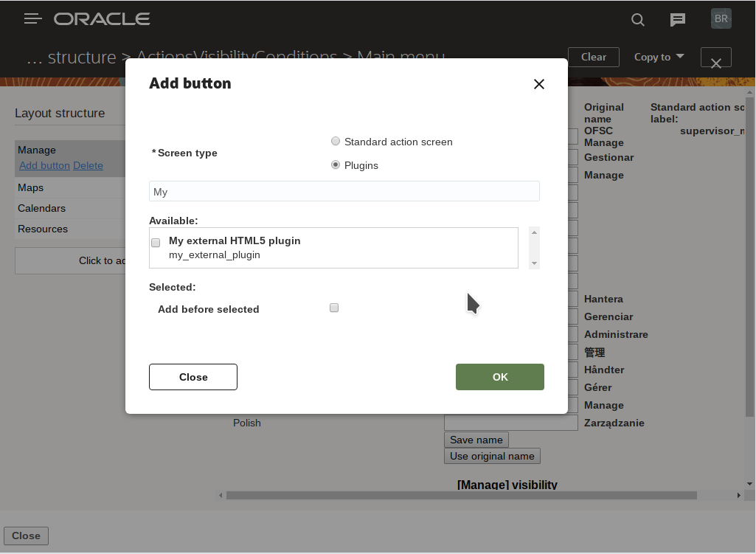Check the My external HTML5 plugin checkbox
The image size is (756, 554).
(x=156, y=242)
